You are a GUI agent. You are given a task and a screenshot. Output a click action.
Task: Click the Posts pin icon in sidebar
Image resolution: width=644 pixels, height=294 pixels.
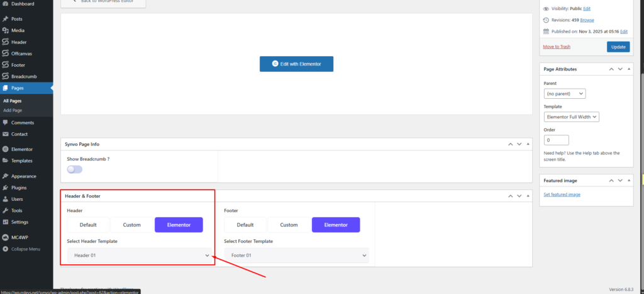[x=6, y=19]
